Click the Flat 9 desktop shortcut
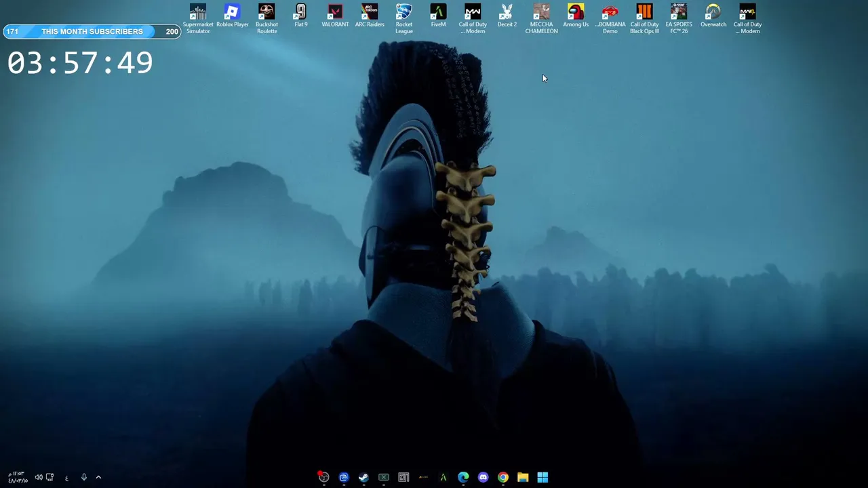 coord(301,16)
